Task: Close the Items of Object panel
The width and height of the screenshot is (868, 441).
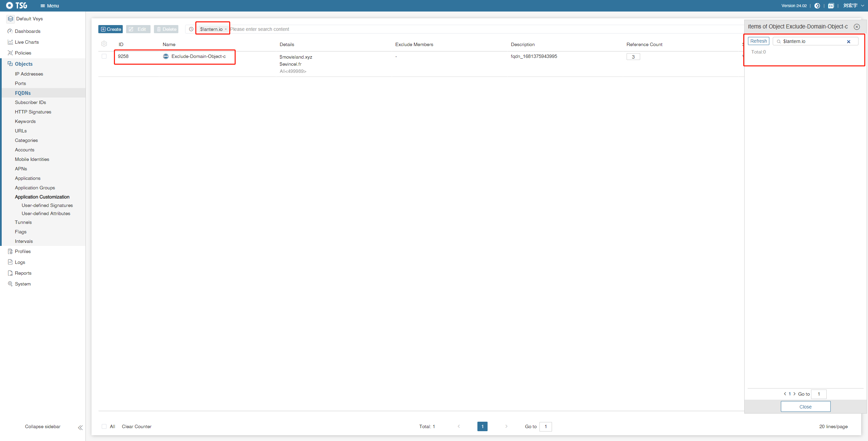Action: pos(857,27)
